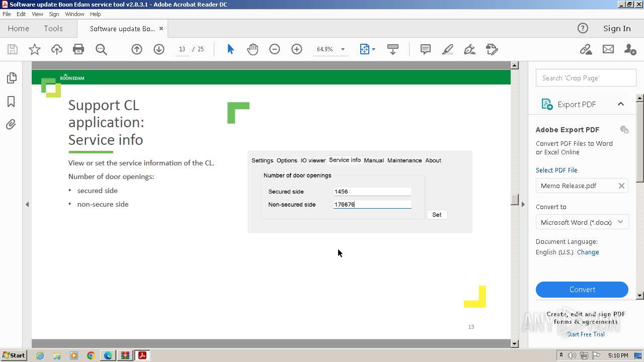The width and height of the screenshot is (644, 362).
Task: Open the Edit menu
Action: point(21,14)
